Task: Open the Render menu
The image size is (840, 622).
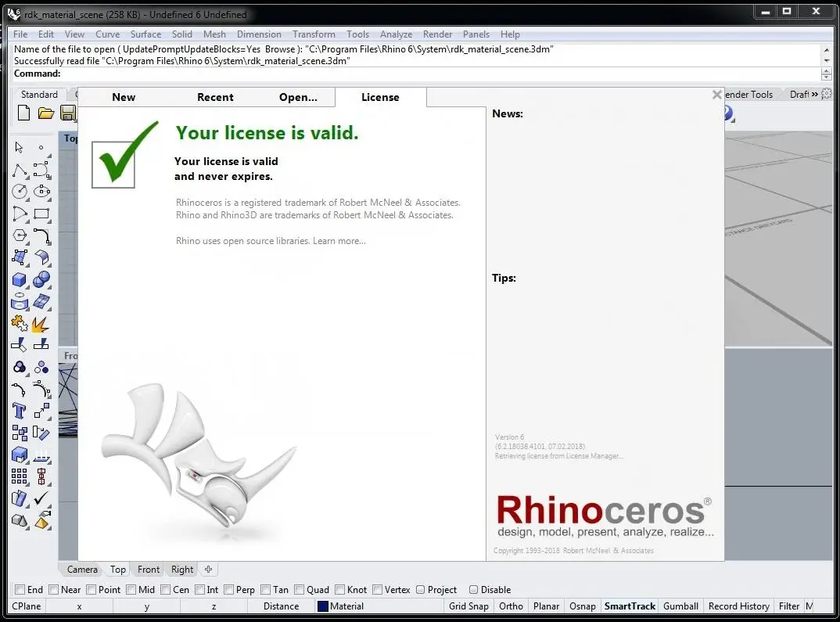Action: tap(438, 34)
